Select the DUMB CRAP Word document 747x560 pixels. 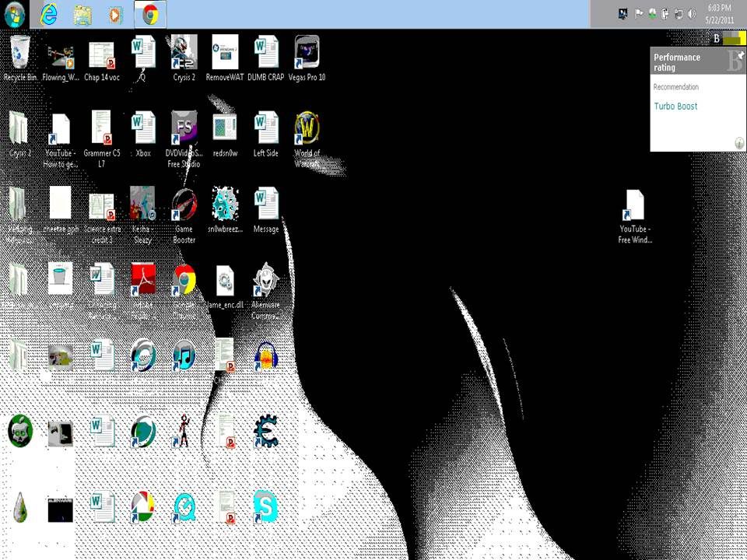coord(265,54)
